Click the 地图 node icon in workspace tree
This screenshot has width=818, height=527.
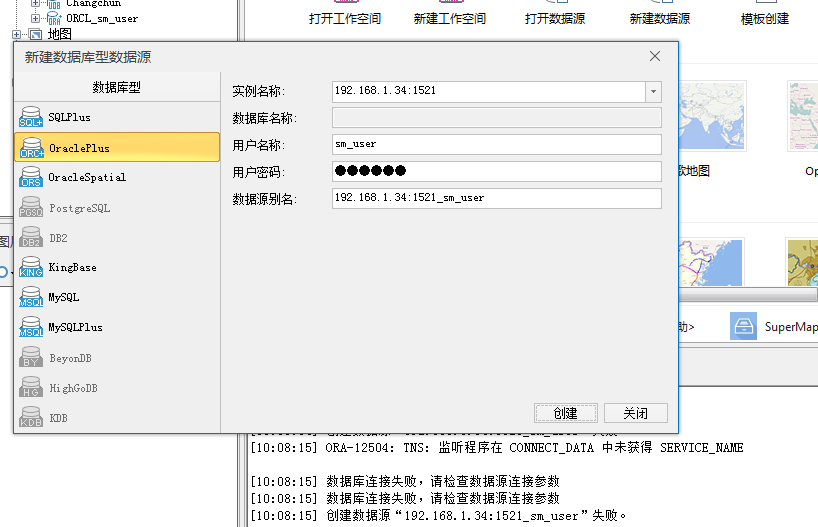pos(35,34)
